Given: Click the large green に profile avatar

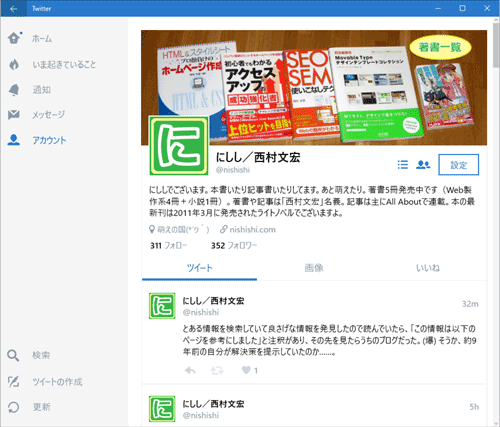Looking at the screenshot, I should [179, 145].
